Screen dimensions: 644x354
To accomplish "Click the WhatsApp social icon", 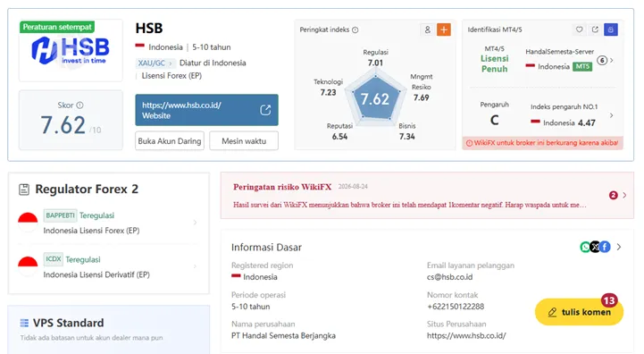I will 585,247.
